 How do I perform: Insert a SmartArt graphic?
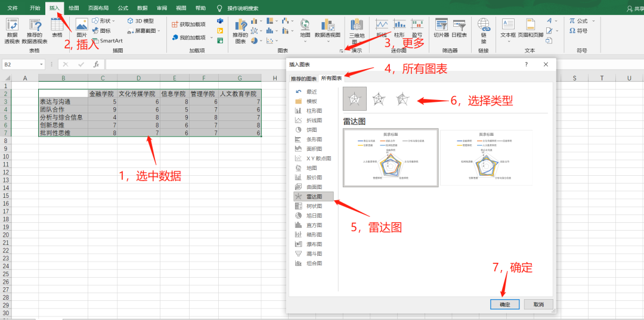click(107, 41)
